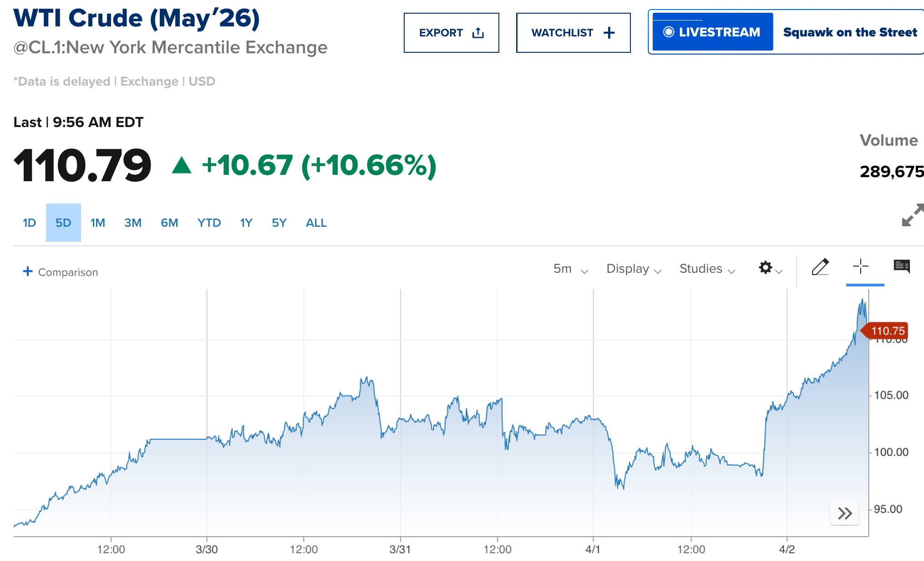Screen dimensions: 924x561
Task: Open the Studies dropdown
Action: coord(707,269)
